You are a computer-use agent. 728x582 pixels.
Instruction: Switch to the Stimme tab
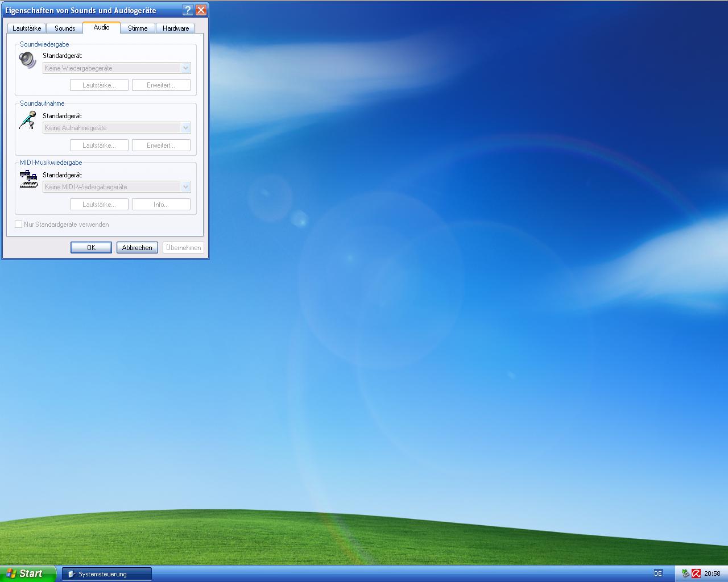(138, 28)
